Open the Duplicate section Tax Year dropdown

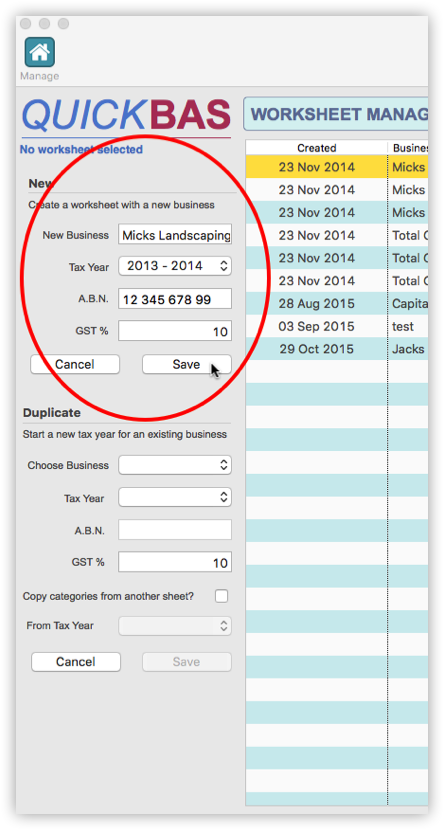(175, 498)
